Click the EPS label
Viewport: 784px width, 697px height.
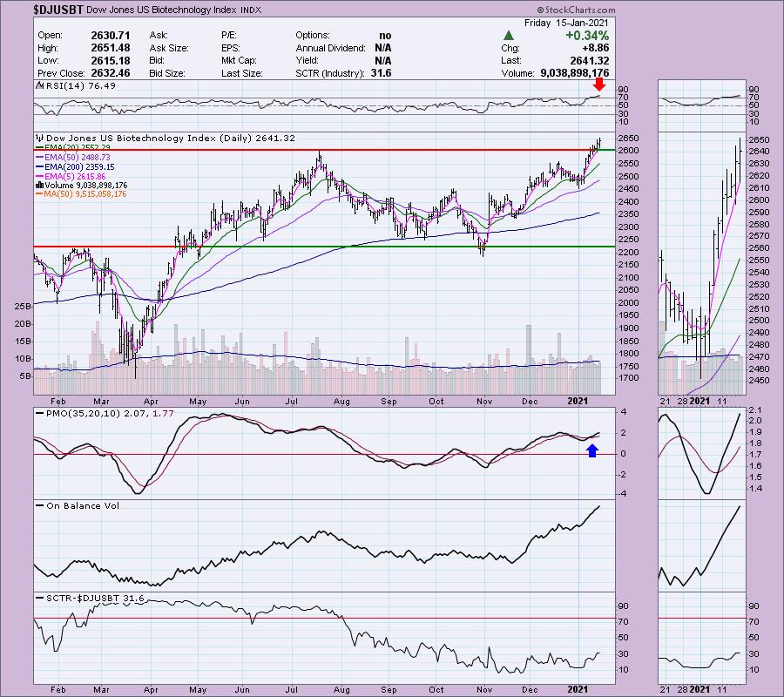pyautogui.click(x=231, y=48)
